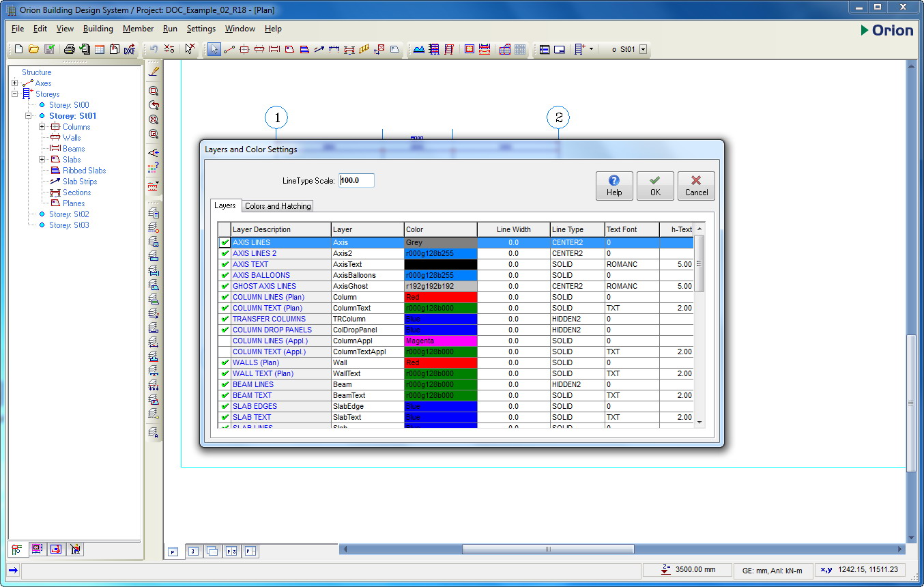Click the Cancel button in Layers dialog
This screenshot has width=924, height=587.
click(696, 186)
